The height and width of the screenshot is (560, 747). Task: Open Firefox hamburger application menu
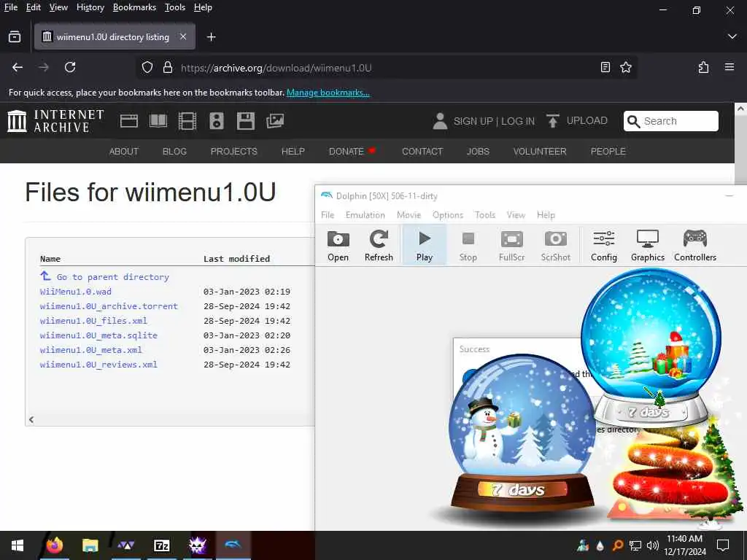[729, 67]
